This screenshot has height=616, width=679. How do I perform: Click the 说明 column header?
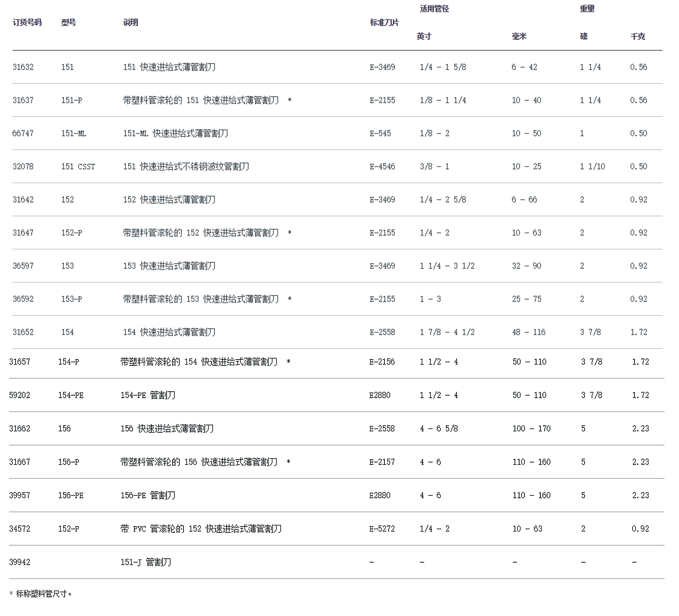pyautogui.click(x=130, y=22)
